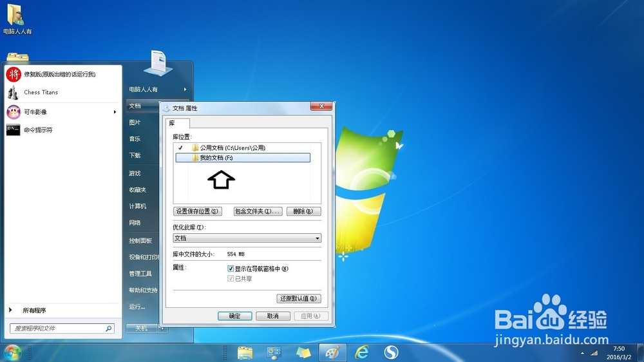Open 计算机 from Start menu
The width and height of the screenshot is (644, 362).
click(138, 206)
